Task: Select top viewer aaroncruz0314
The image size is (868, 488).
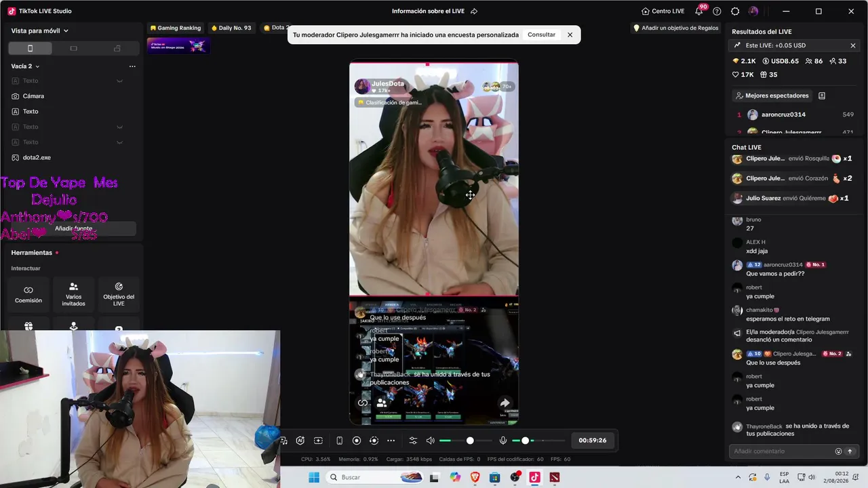Action: [795, 115]
